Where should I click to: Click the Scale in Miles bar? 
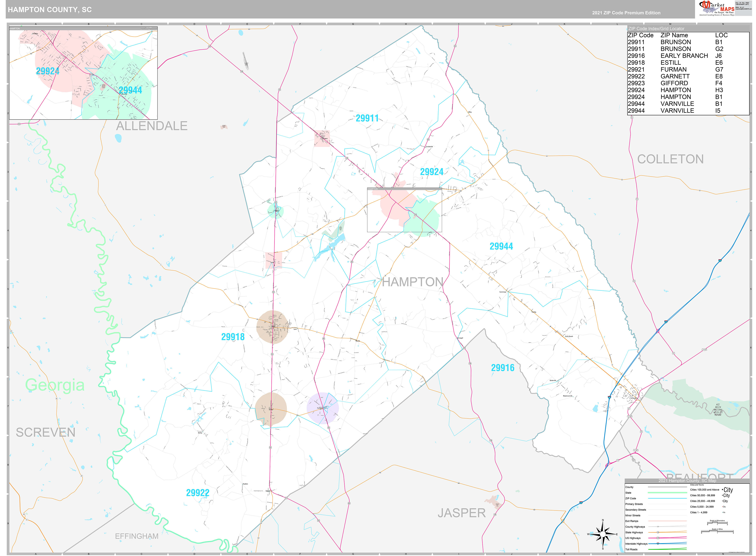click(x=717, y=531)
